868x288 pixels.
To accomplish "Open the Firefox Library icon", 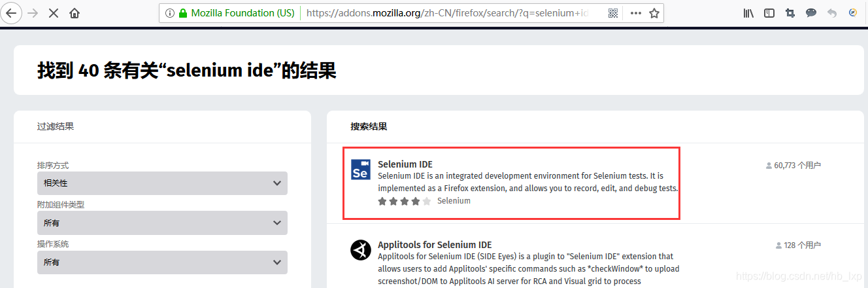I will tap(749, 13).
